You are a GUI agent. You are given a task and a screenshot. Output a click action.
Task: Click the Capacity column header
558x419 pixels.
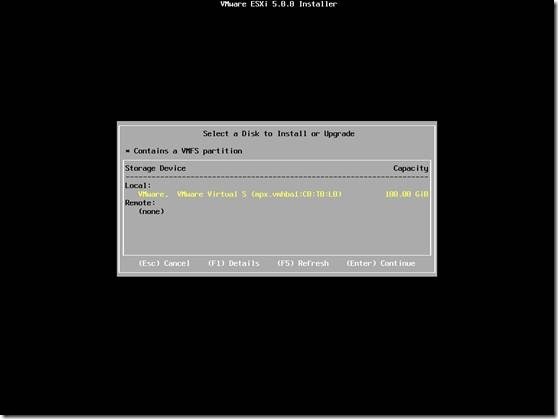coord(411,168)
